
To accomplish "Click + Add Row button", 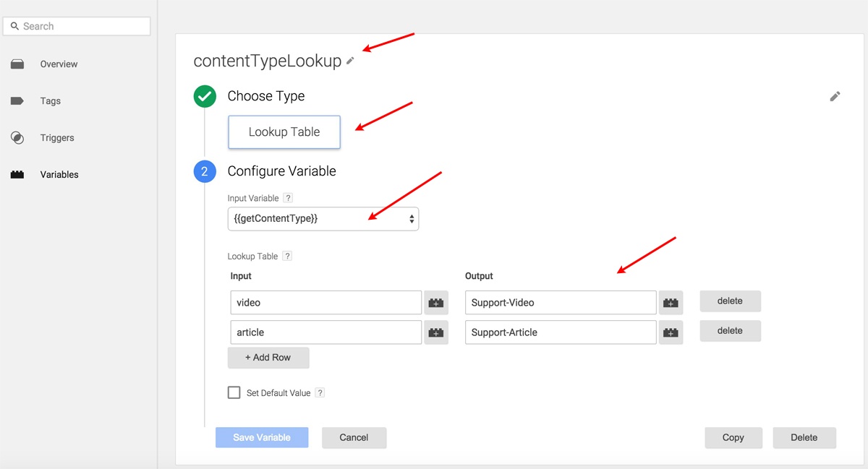I will [268, 358].
